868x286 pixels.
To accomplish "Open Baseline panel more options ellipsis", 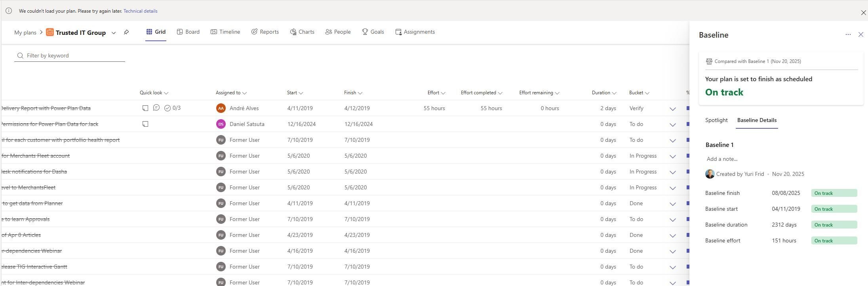I will pyautogui.click(x=848, y=35).
